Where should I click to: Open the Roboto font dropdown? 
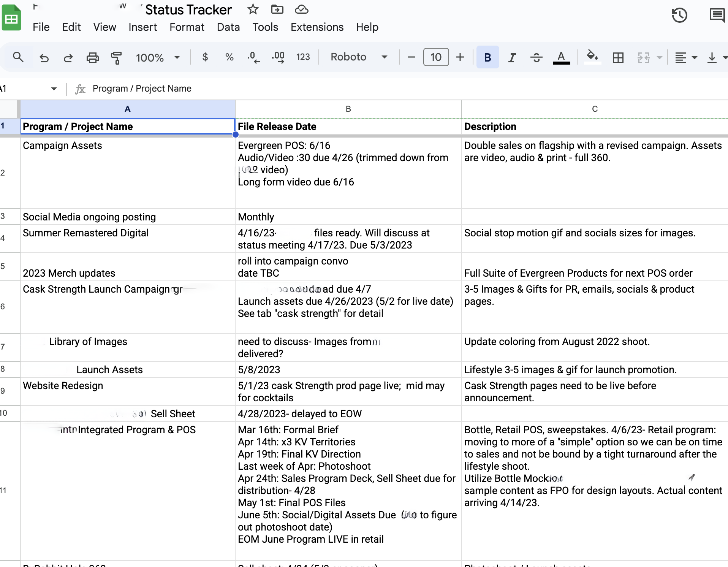(359, 57)
